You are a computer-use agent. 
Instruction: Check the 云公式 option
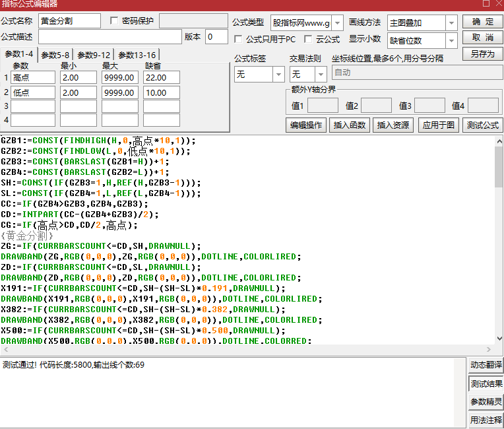[308, 39]
